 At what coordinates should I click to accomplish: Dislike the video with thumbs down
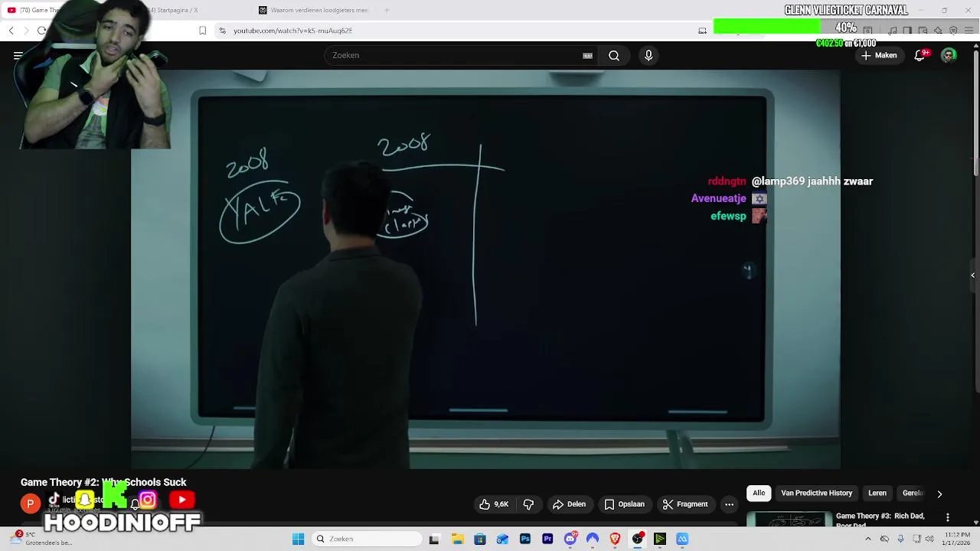pos(528,504)
